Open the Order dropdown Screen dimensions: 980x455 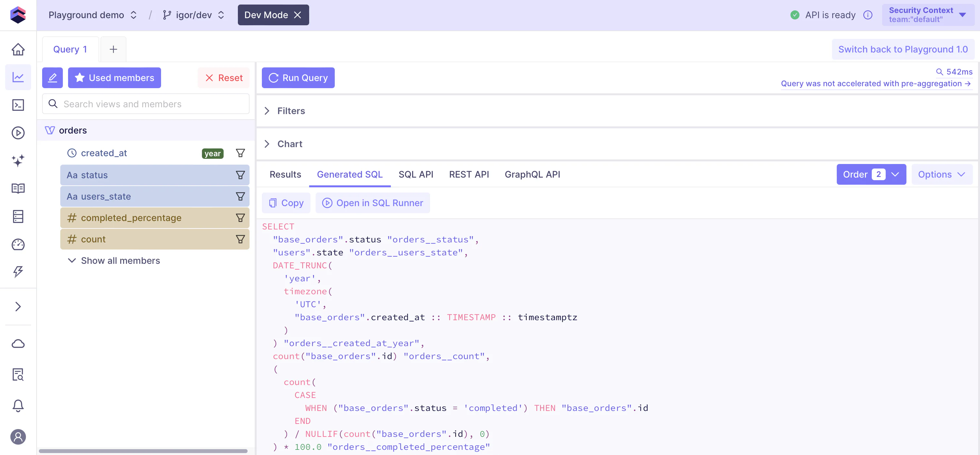(871, 175)
